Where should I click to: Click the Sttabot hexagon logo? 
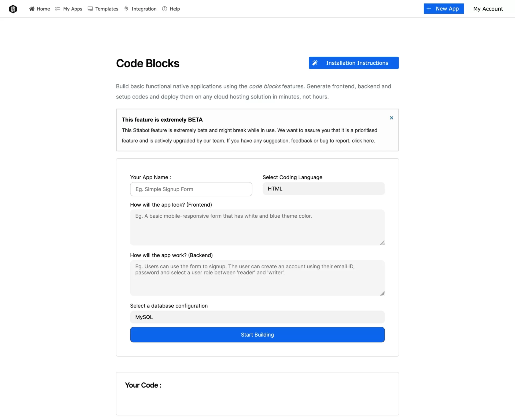[13, 9]
